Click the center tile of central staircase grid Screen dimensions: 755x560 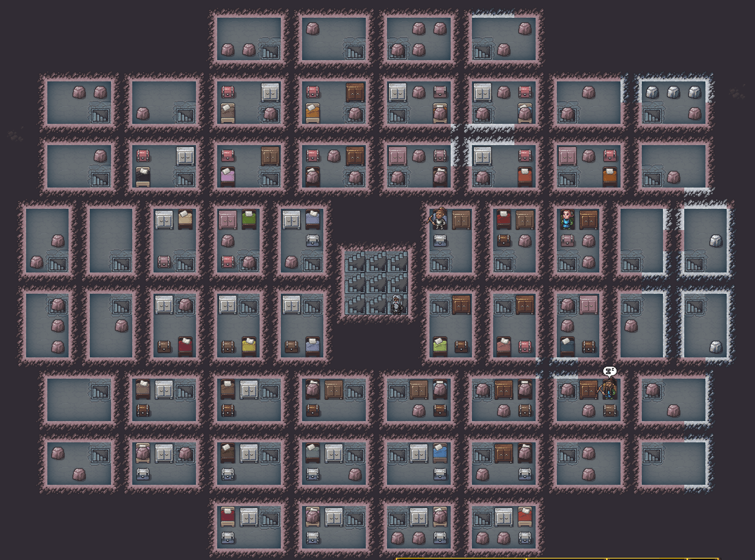(x=376, y=283)
